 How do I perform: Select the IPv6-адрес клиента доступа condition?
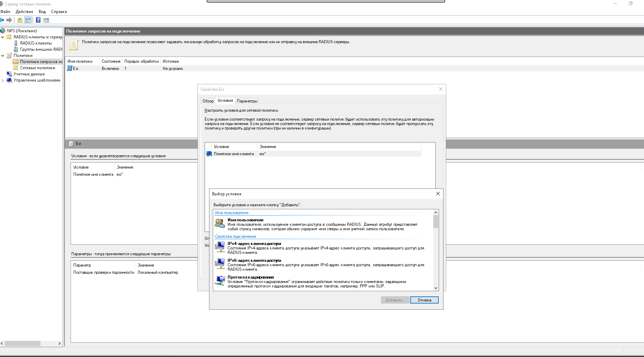pos(323,265)
